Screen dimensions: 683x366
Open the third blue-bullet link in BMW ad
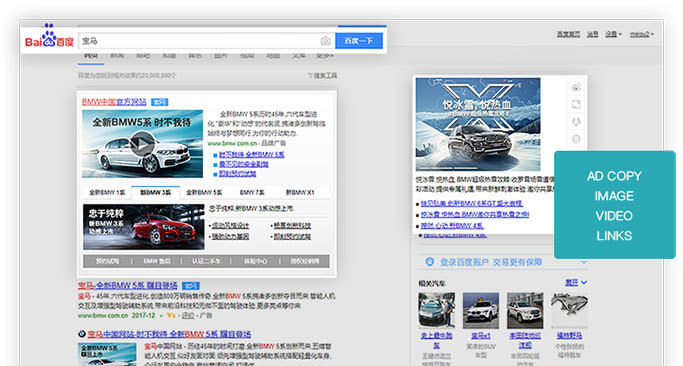click(x=237, y=174)
